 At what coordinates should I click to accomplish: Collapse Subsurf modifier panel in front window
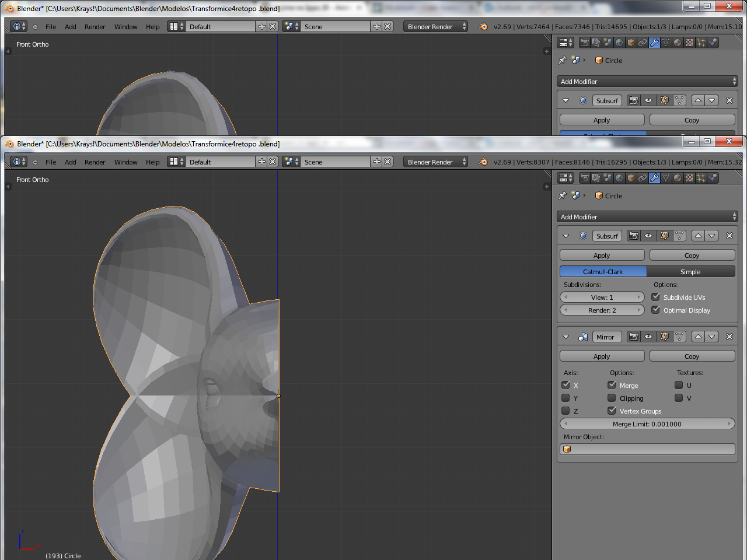click(566, 236)
